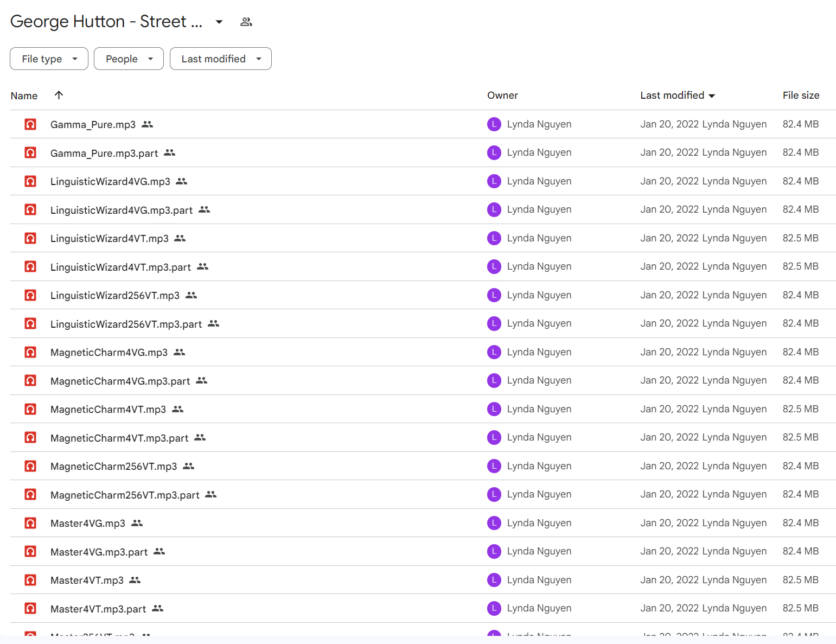
Task: Click the owner name in MagneticCharm4VG.mp3 row
Action: (539, 352)
